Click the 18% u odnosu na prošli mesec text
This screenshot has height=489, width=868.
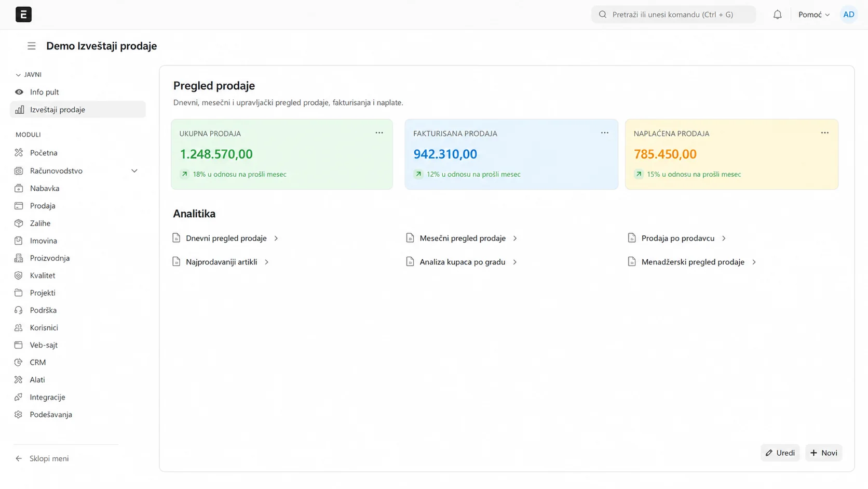[x=239, y=175]
